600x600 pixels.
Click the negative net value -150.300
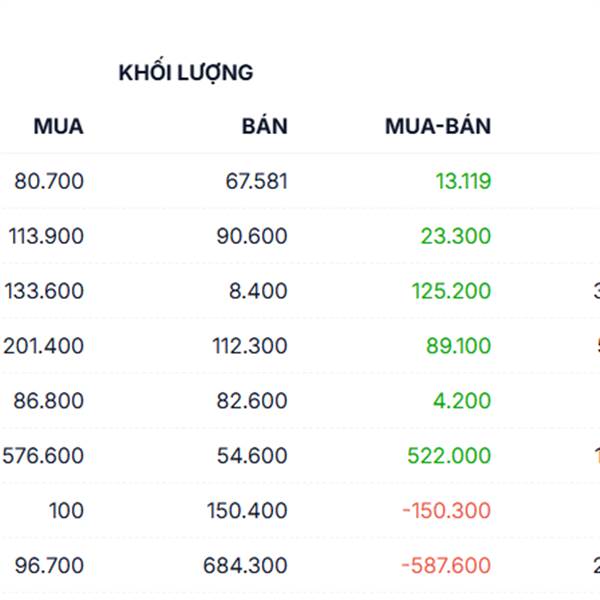pos(447,510)
